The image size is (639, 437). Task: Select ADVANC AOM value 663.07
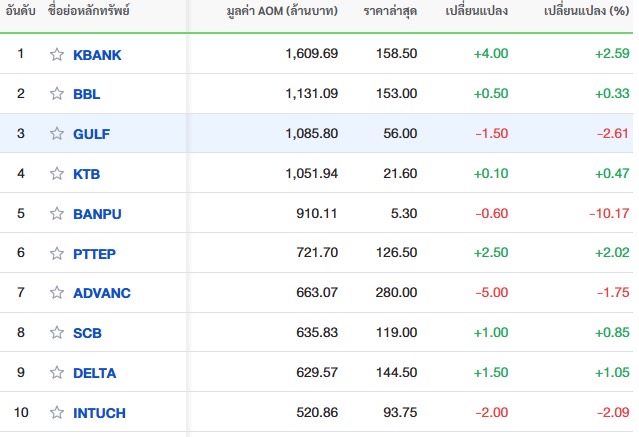click(x=317, y=292)
